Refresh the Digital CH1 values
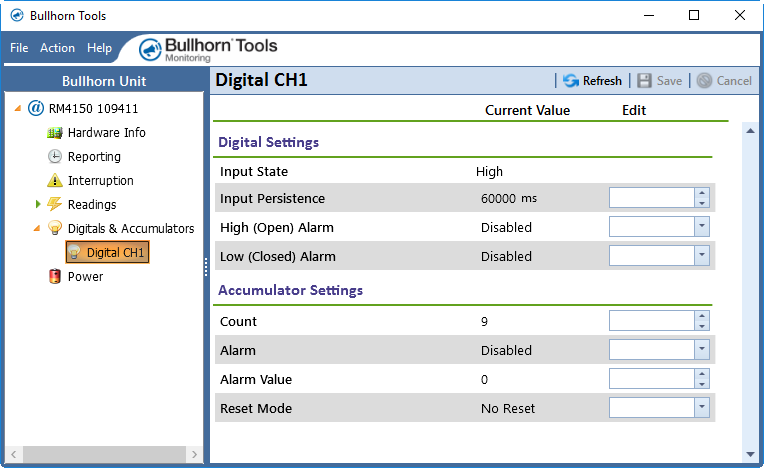Viewport: 764px width, 468px height. click(592, 80)
